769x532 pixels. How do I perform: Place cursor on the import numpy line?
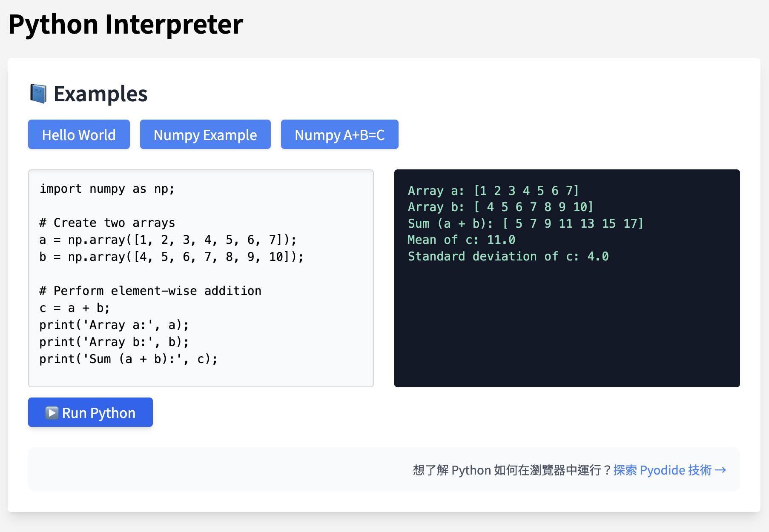[x=107, y=189]
